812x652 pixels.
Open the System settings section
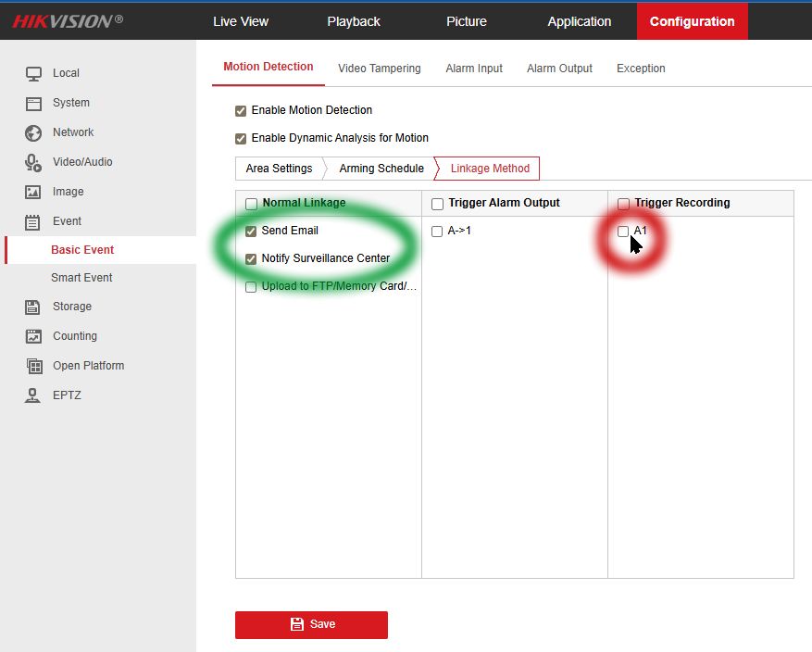[71, 103]
